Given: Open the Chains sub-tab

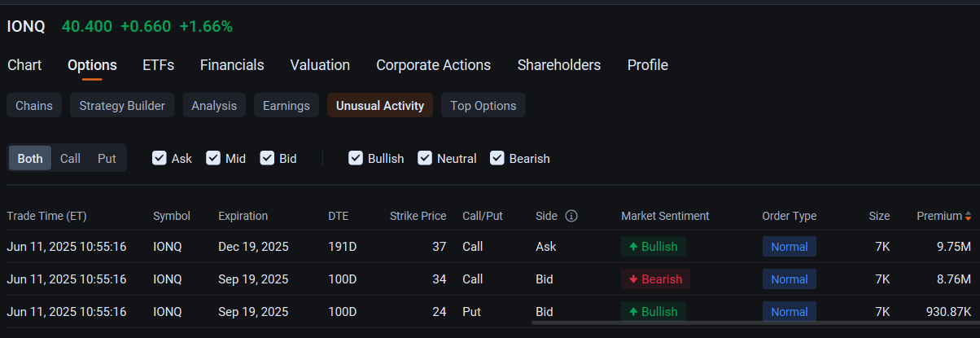Looking at the screenshot, I should (x=34, y=105).
